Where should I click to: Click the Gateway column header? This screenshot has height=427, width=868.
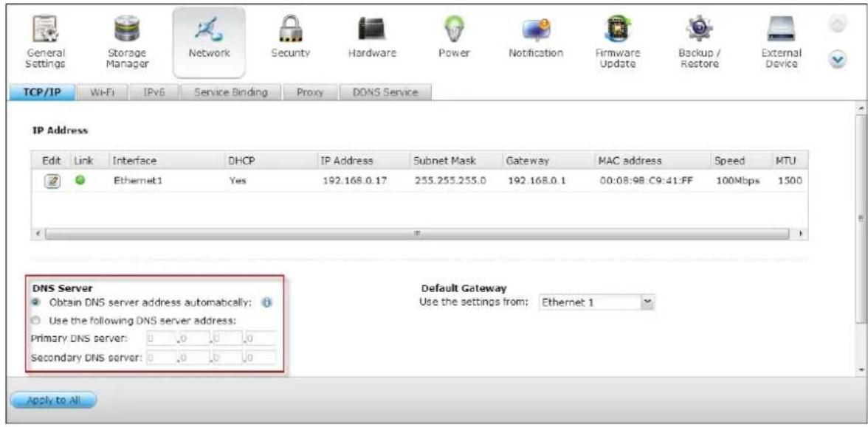click(548, 161)
